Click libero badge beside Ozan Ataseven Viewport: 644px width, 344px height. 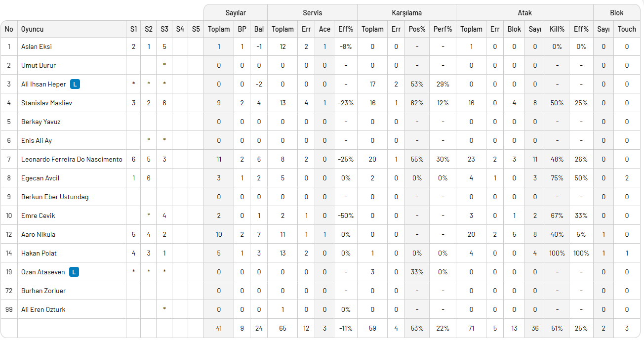pos(74,272)
